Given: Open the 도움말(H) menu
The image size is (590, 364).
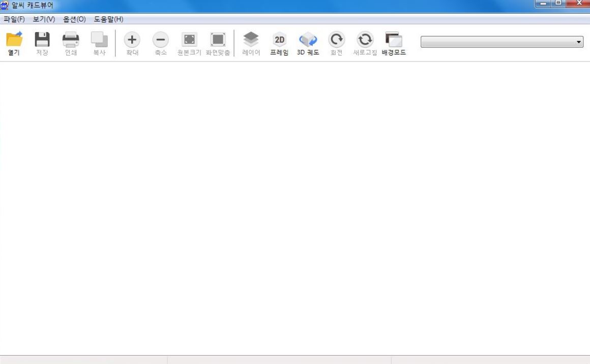Looking at the screenshot, I should pyautogui.click(x=108, y=19).
